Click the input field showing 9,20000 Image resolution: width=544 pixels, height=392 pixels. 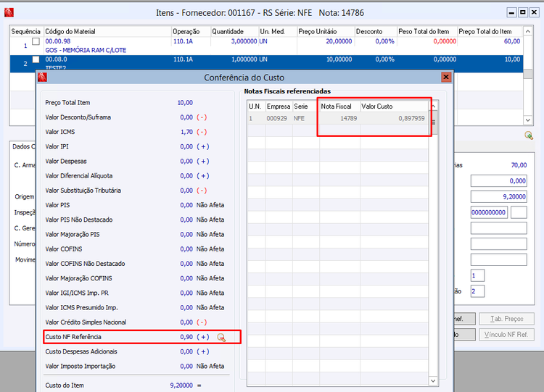point(498,196)
